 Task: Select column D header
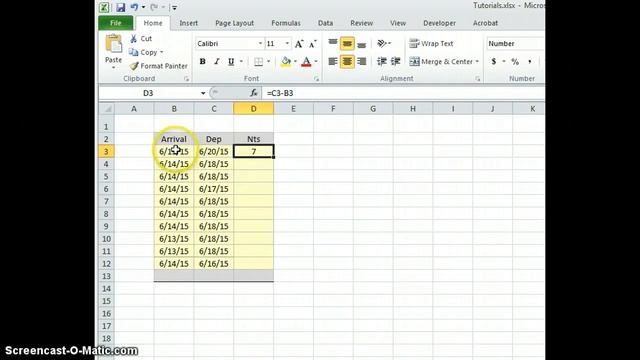pos(253,109)
